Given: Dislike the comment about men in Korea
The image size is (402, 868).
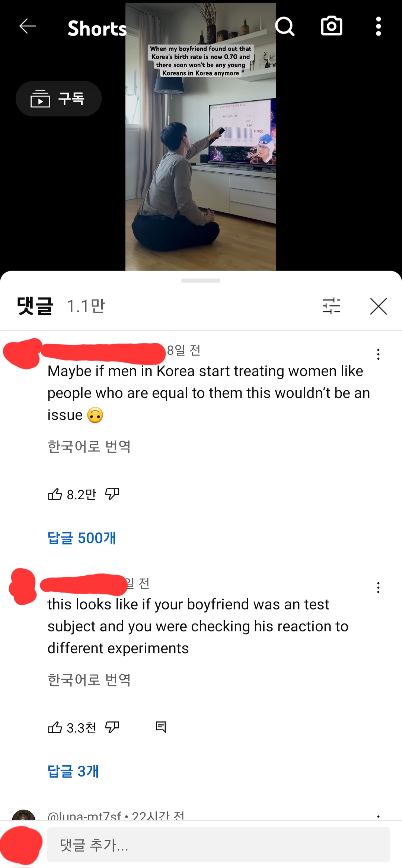Looking at the screenshot, I should [112, 494].
